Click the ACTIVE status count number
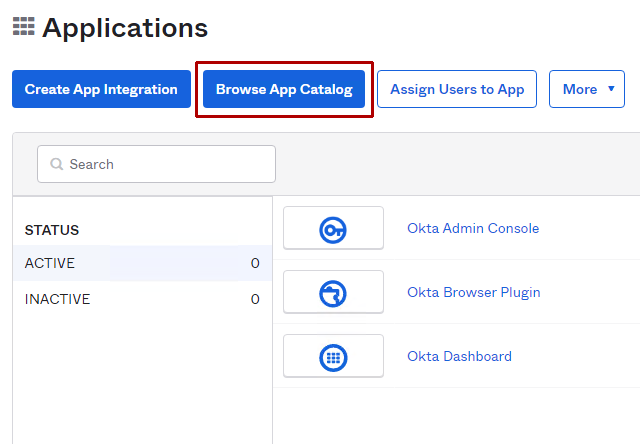 [255, 263]
